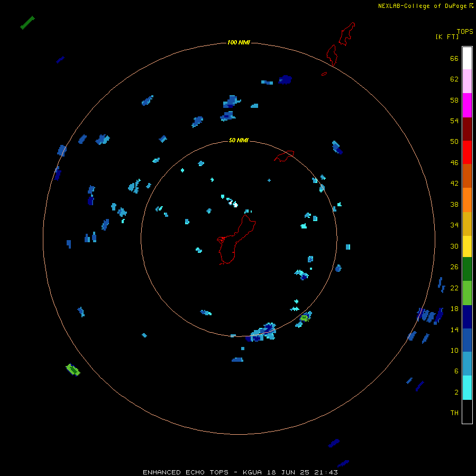Click the red island outline on the 50 NMI ring
The height and width of the screenshot is (476, 476).
point(284,156)
